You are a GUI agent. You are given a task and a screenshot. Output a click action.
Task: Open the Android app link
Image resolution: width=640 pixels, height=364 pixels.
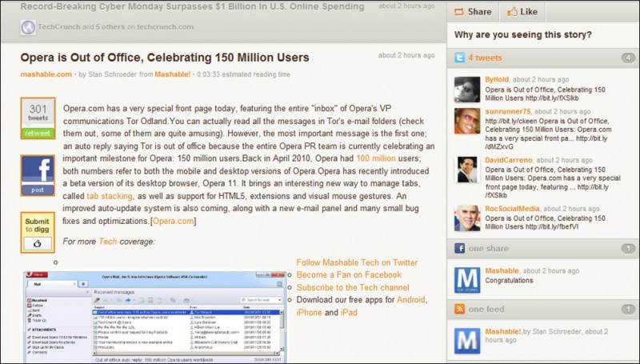click(x=411, y=299)
